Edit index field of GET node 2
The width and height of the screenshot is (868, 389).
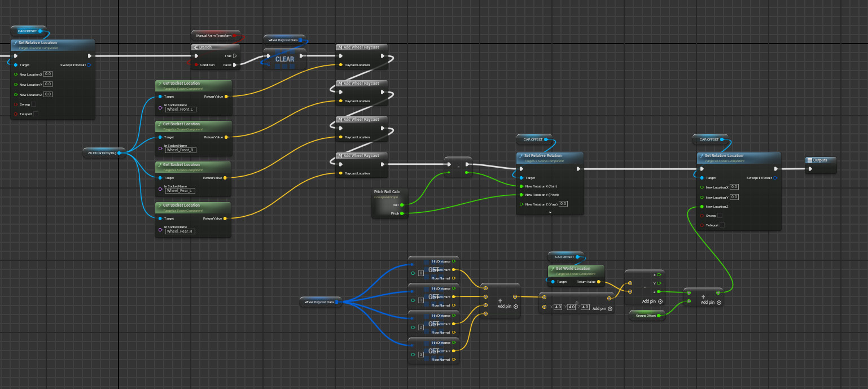(421, 327)
